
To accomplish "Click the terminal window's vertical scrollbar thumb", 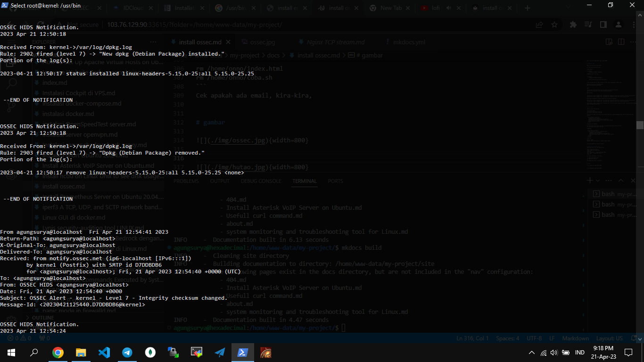I will coord(640,125).
